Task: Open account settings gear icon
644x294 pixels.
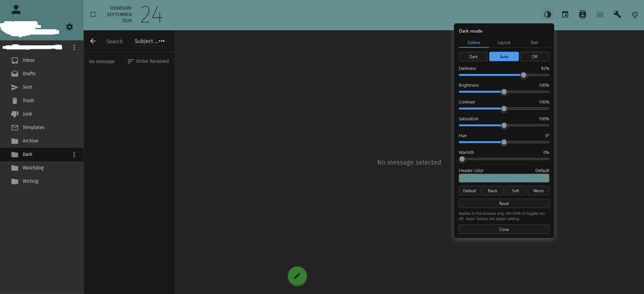Action: tap(69, 27)
